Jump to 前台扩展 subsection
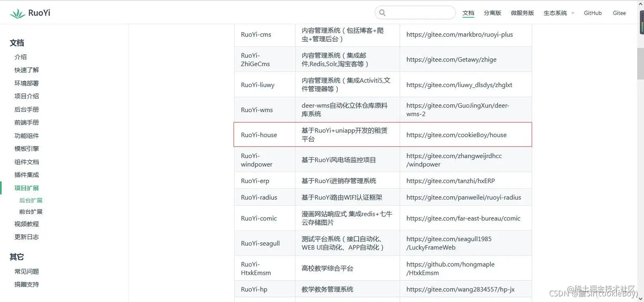The width and height of the screenshot is (644, 302). click(31, 212)
